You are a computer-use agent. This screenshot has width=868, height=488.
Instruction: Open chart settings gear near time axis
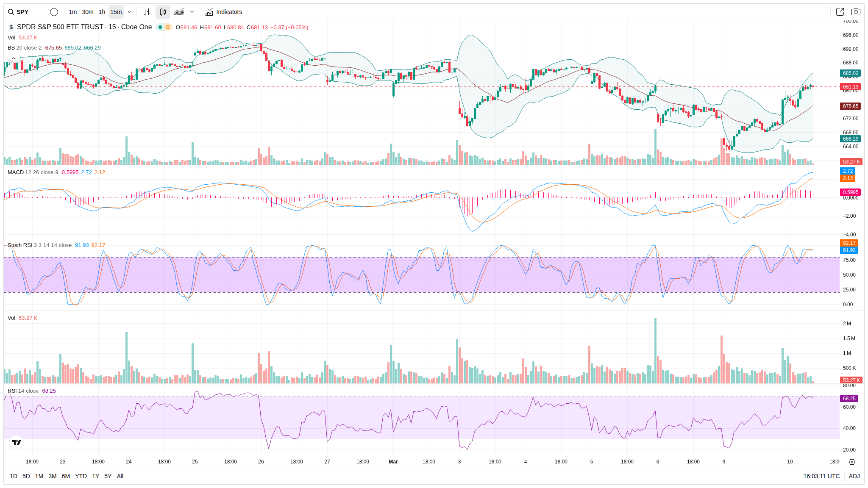(852, 462)
